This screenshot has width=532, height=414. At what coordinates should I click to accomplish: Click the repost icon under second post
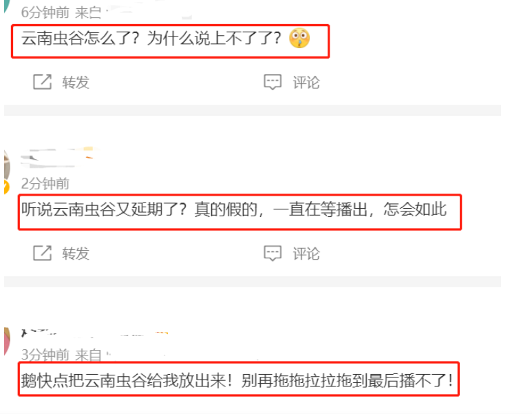click(42, 253)
